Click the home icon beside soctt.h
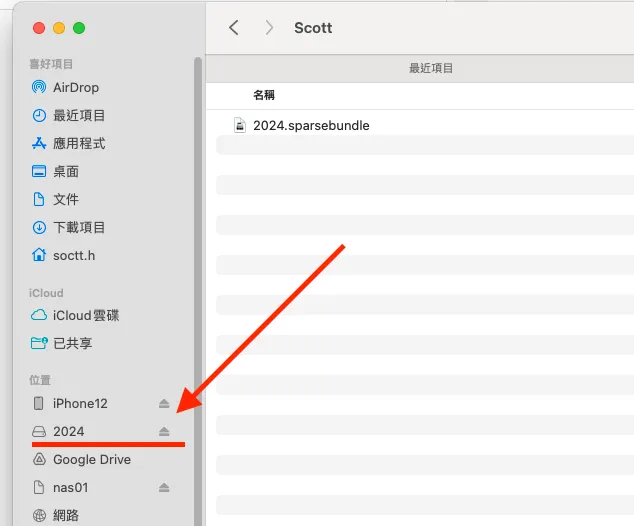This screenshot has width=634, height=526. tap(39, 255)
